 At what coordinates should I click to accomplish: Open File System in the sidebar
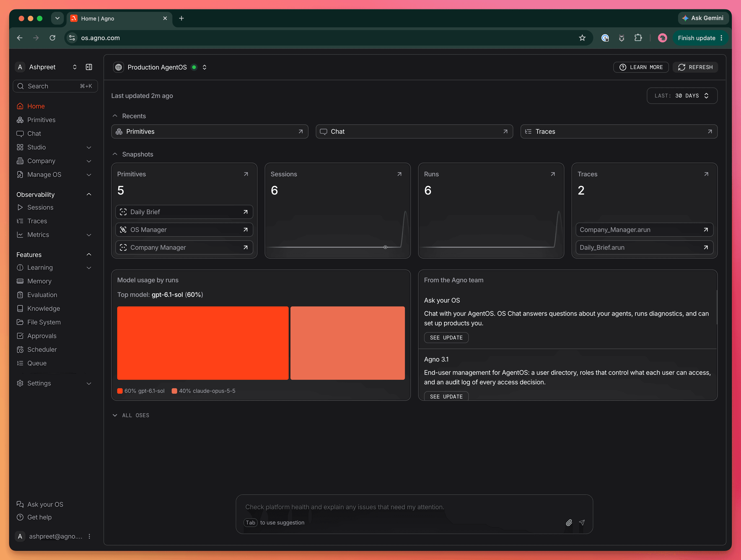[x=55, y=322]
